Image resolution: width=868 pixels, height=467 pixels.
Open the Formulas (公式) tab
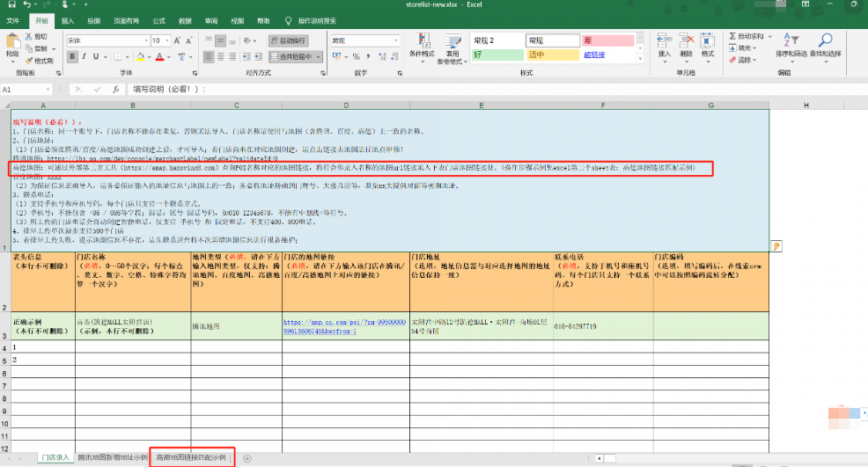(x=158, y=21)
